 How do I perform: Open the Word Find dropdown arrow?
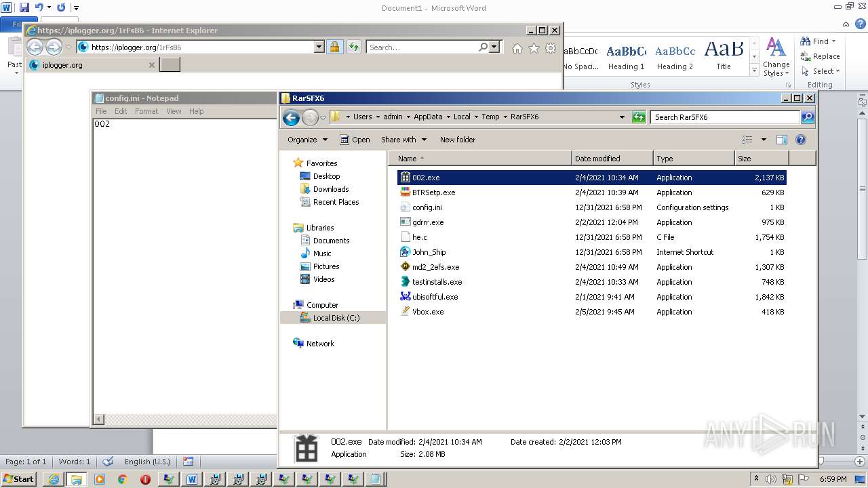tap(834, 41)
